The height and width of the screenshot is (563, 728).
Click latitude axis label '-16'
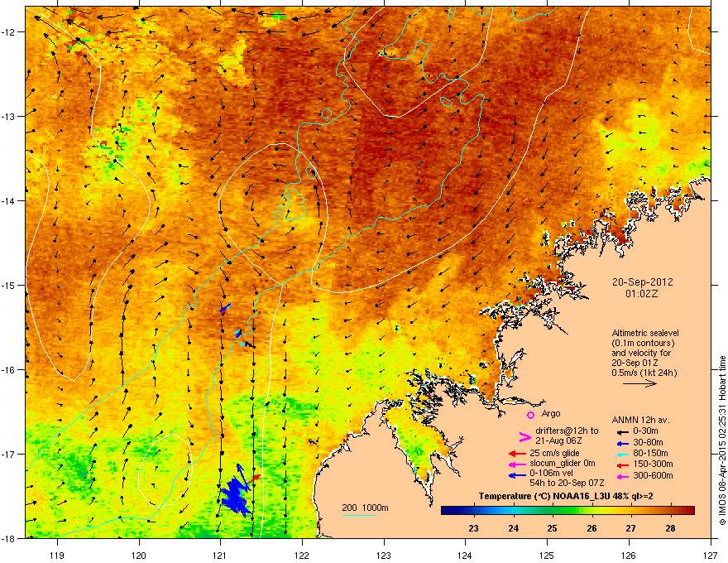point(9,370)
